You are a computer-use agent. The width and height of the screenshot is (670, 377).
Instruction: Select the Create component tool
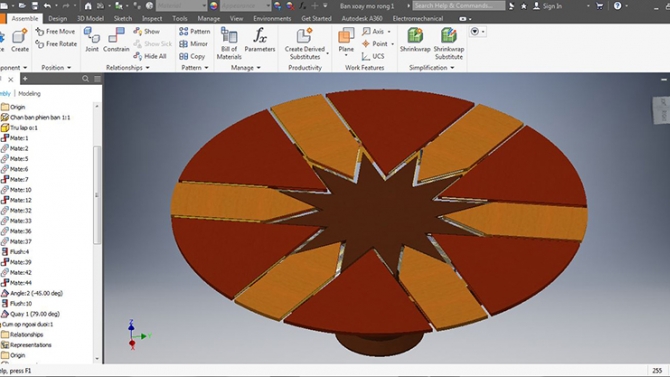pos(20,40)
